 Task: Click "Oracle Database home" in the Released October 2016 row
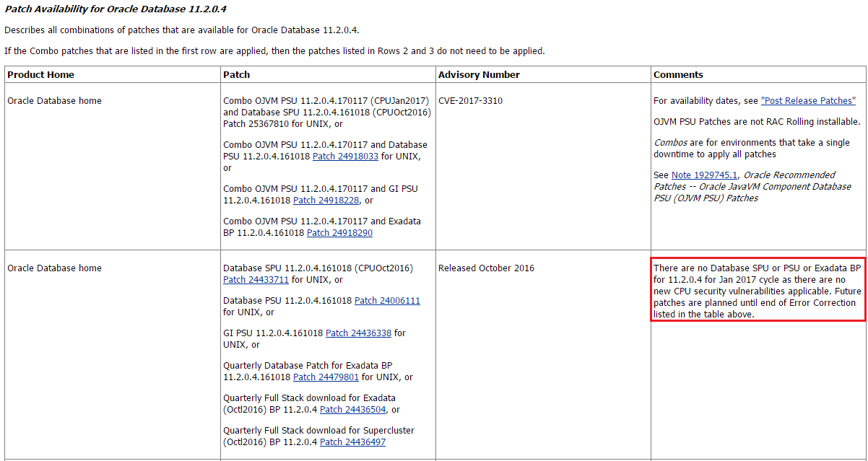[54, 268]
